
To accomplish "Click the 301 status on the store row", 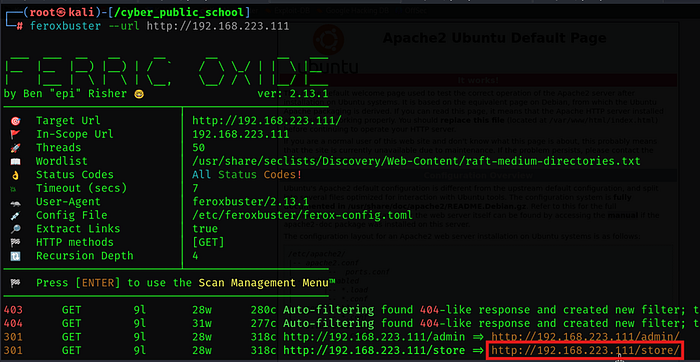I will 13,350.
